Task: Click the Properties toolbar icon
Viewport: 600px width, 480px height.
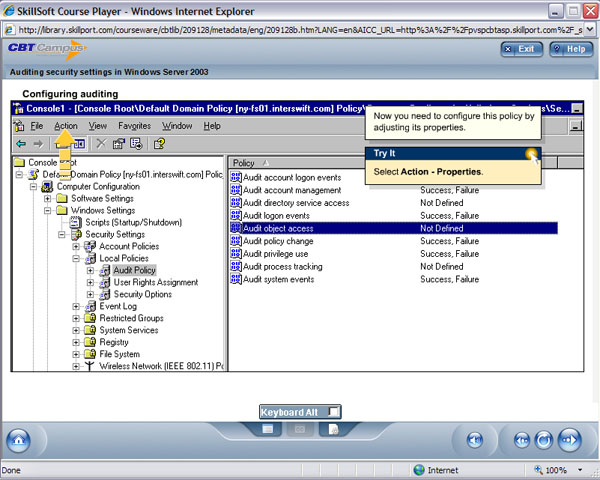Action: tap(119, 144)
